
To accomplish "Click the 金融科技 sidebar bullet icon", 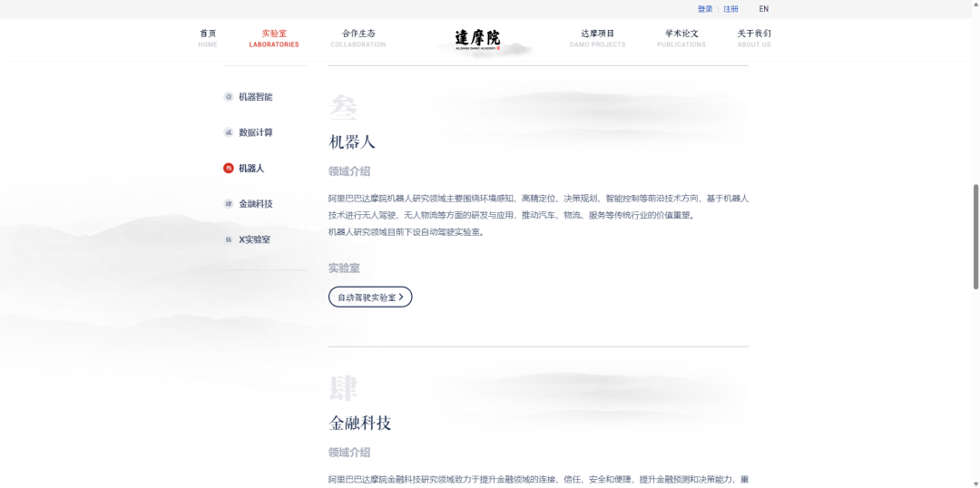I will click(x=229, y=204).
